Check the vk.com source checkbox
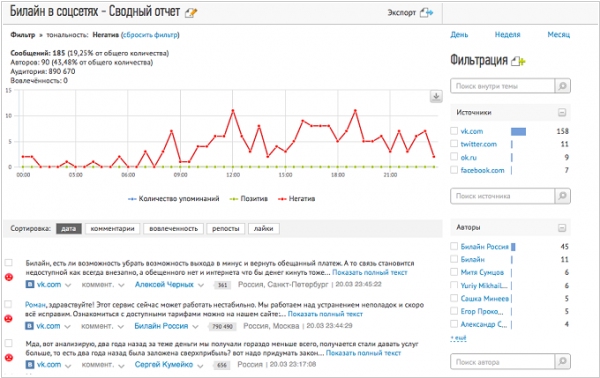The image size is (600, 378). (x=454, y=131)
